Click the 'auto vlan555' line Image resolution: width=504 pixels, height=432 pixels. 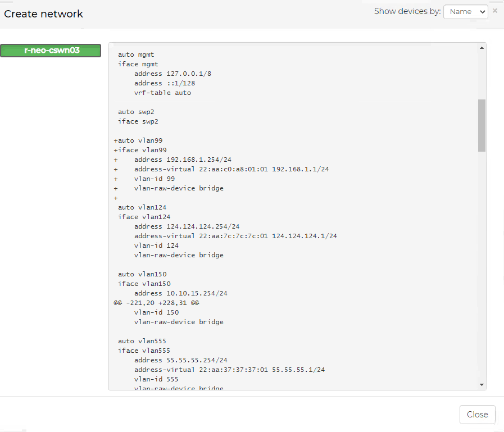(x=142, y=341)
